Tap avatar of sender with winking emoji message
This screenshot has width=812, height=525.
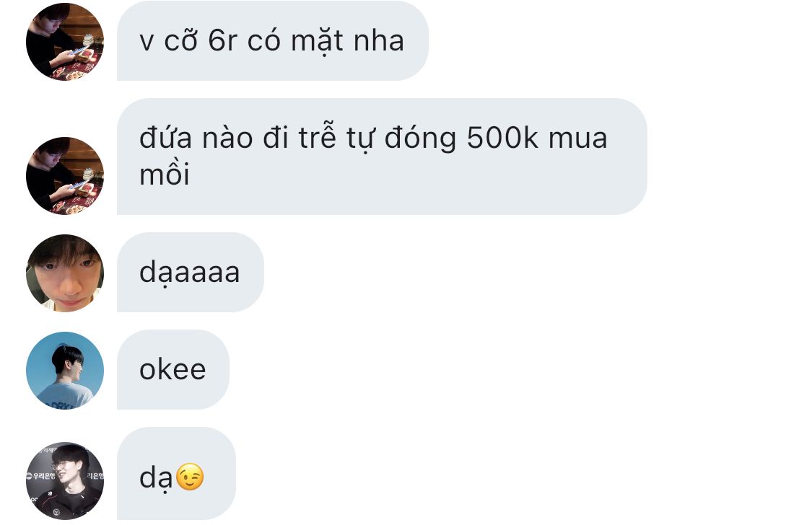pos(65,480)
